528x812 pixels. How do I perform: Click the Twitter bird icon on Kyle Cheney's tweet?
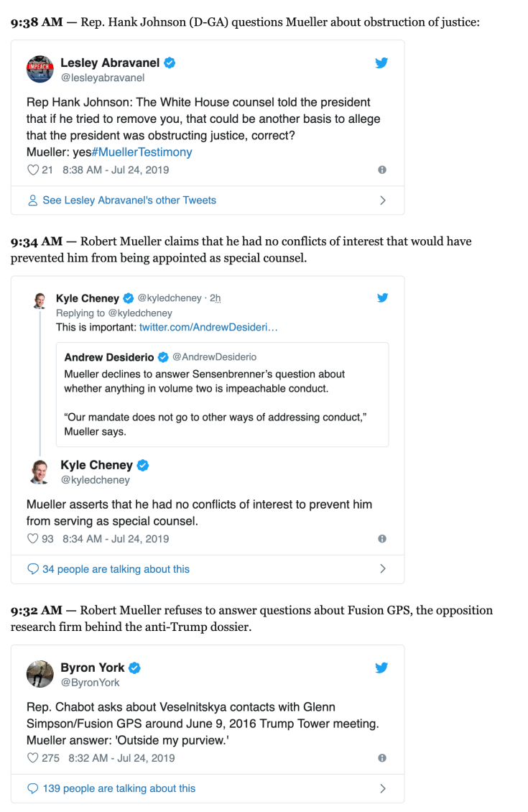click(382, 297)
